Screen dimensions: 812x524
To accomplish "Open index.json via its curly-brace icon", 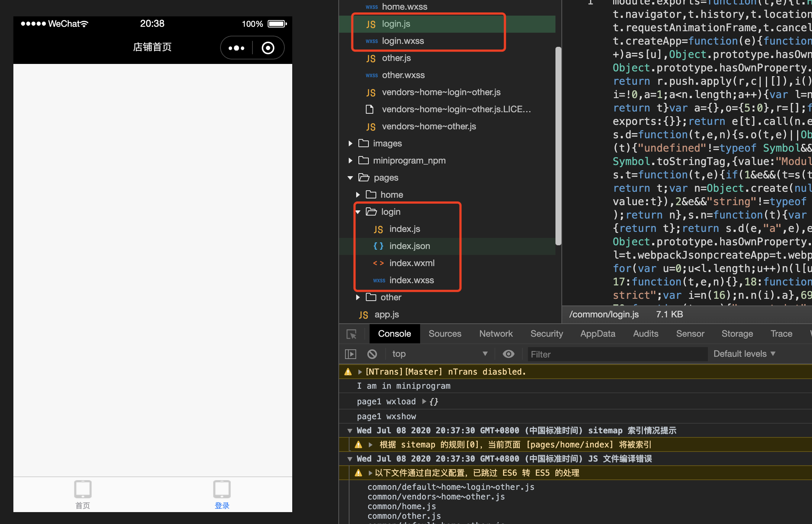I will tap(378, 246).
